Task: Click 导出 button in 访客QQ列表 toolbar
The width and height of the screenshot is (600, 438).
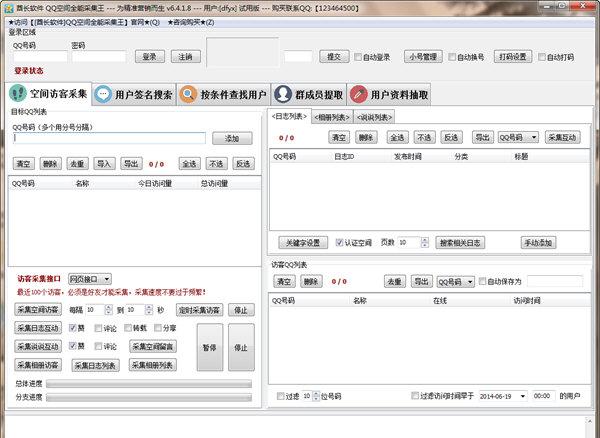Action: [422, 282]
